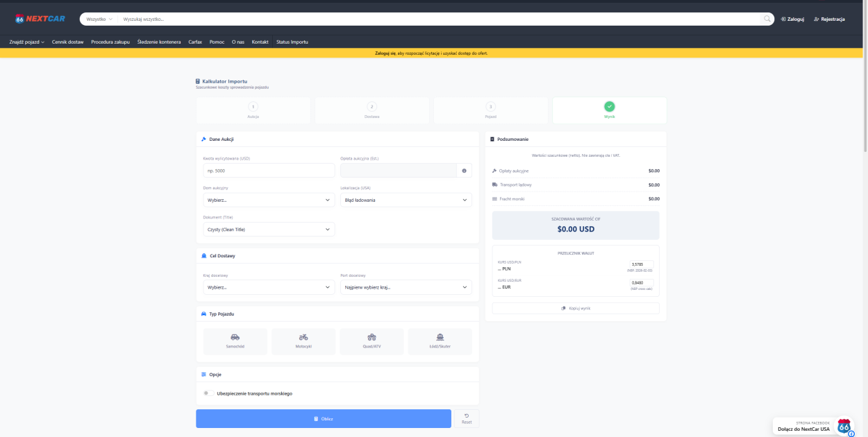This screenshot has width=868, height=437.
Task: Click the Kwota wylicytowana input field
Action: point(269,171)
